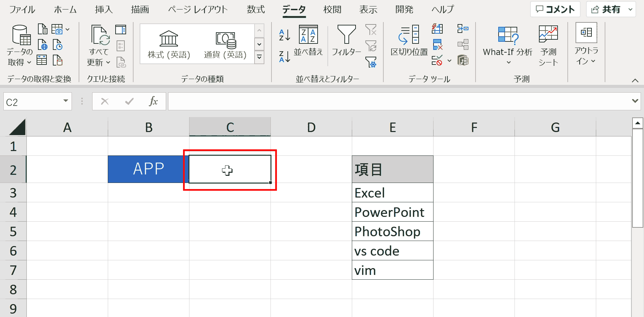The image size is (644, 317).
Task: Expand the formula bar chevron
Action: [635, 101]
